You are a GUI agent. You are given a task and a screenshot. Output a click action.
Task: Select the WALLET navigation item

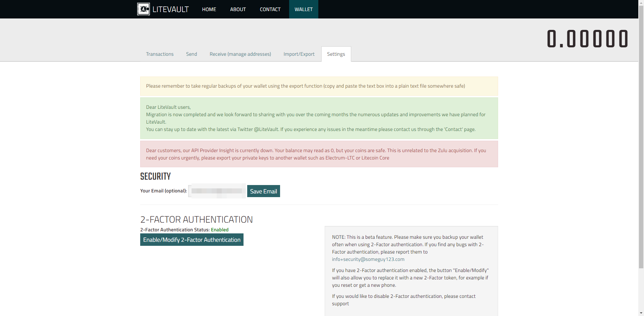pyautogui.click(x=304, y=9)
